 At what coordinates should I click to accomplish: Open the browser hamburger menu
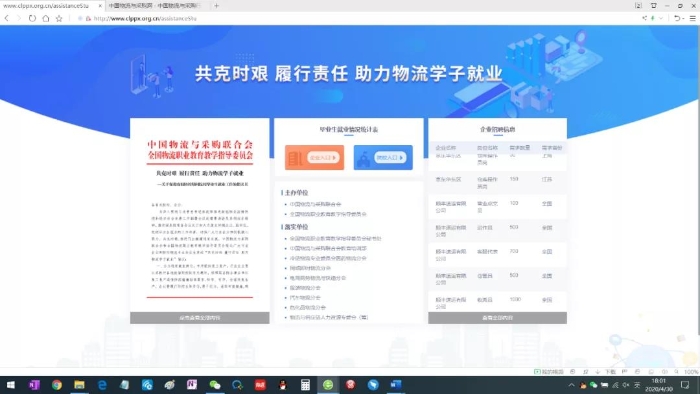[692, 18]
